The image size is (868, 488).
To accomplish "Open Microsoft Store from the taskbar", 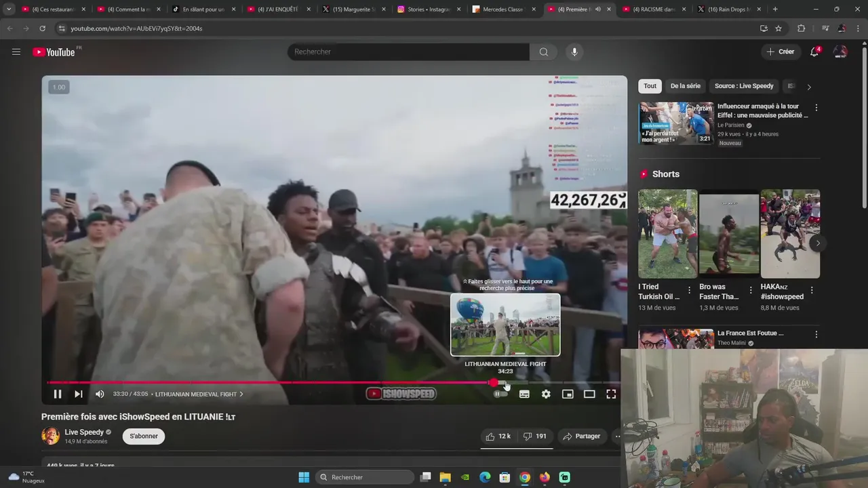I will point(505,477).
